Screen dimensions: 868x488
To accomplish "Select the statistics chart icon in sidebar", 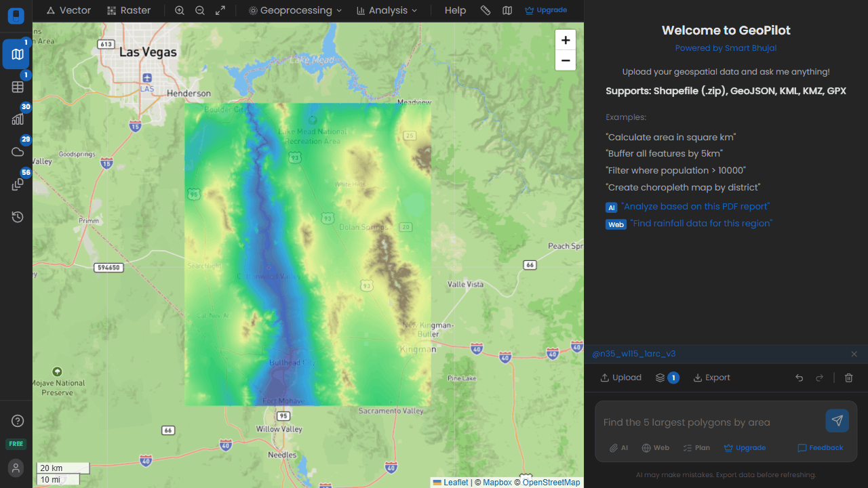I will (x=16, y=119).
